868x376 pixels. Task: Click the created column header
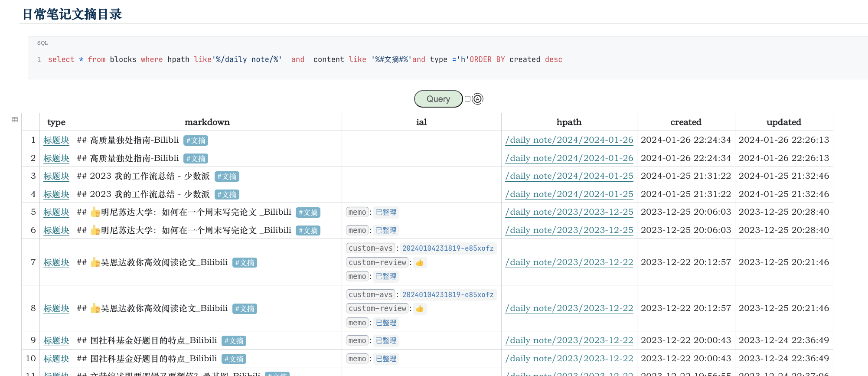pos(685,122)
